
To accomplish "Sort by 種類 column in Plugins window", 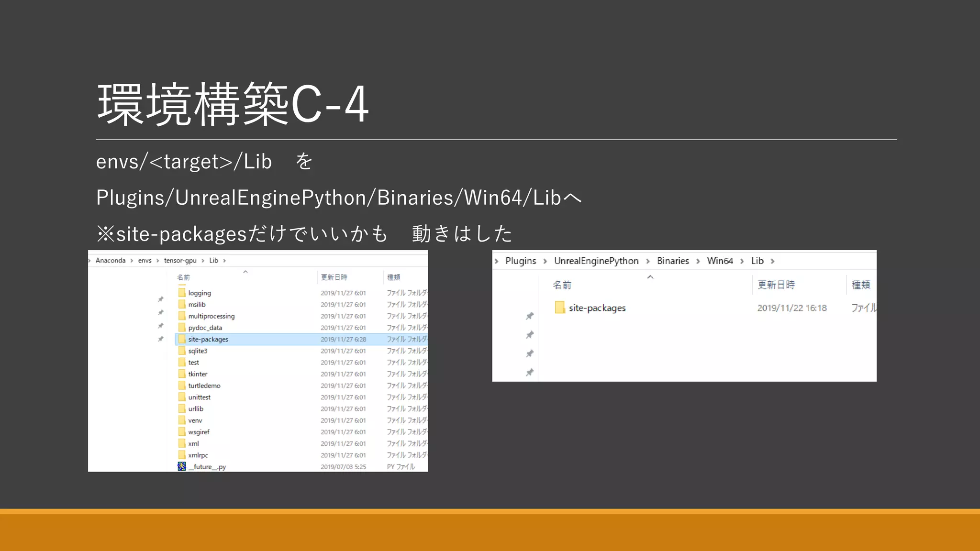I will pos(861,285).
